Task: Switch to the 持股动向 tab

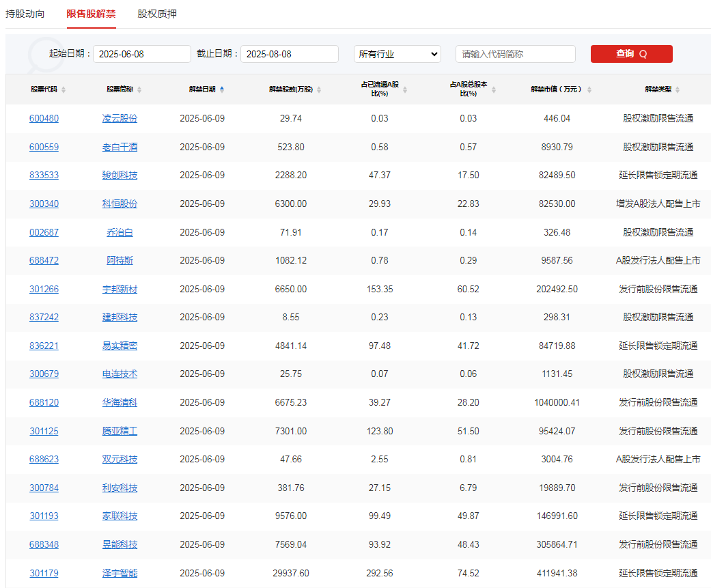Action: click(x=25, y=14)
